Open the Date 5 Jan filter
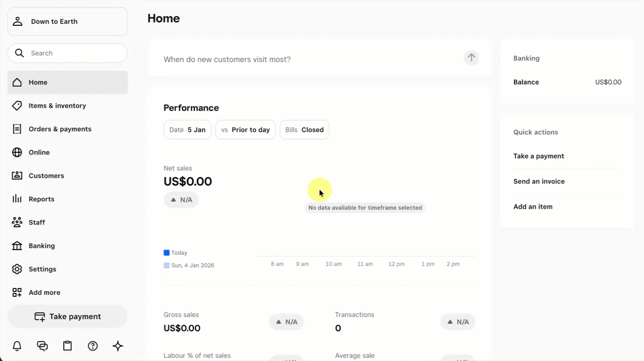644x361 pixels. pyautogui.click(x=188, y=130)
